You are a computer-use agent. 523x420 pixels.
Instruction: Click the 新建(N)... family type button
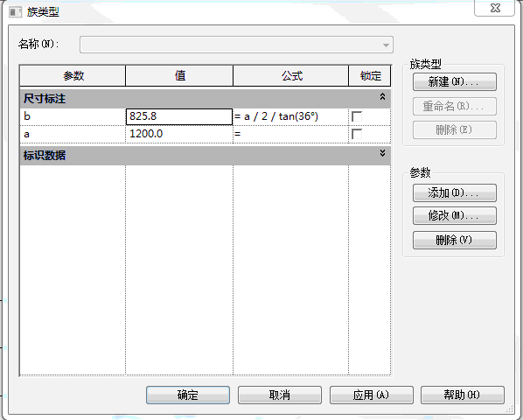click(455, 81)
